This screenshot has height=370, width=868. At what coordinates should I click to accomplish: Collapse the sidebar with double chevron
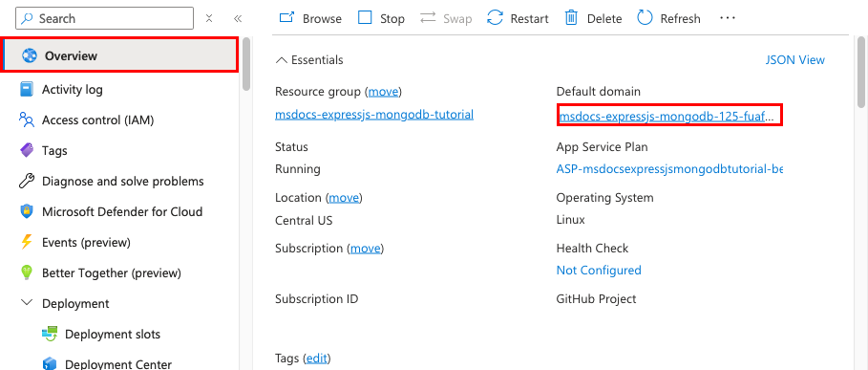[x=238, y=18]
